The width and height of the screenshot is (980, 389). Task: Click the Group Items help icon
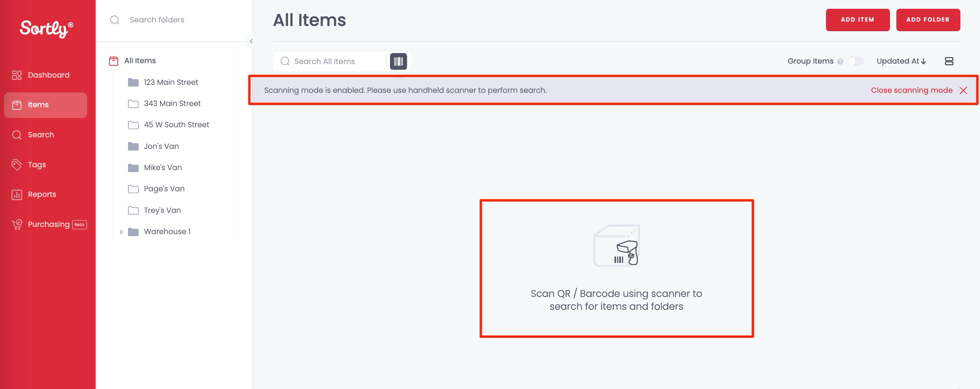840,62
